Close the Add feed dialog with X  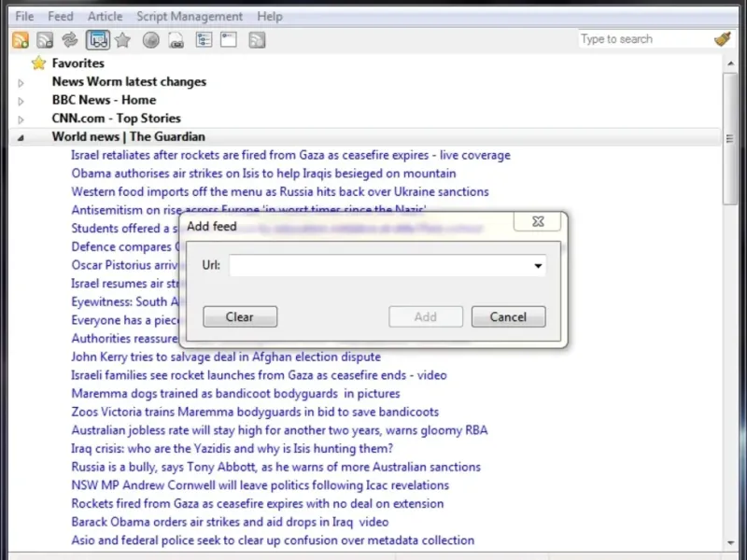click(538, 222)
